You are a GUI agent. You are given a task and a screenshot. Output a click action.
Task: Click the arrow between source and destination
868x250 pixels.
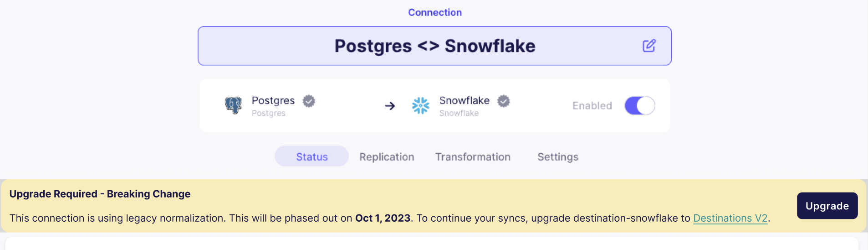tap(390, 106)
